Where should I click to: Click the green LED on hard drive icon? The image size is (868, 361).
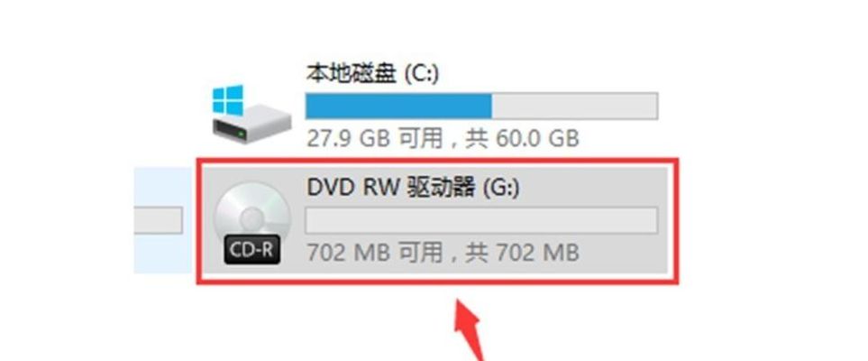click(x=241, y=134)
